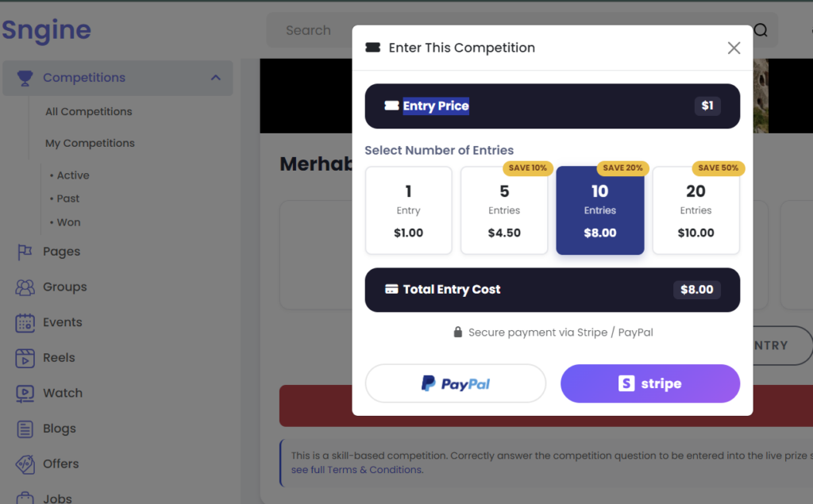Viewport: 813px width, 504px height.
Task: Click the Pages flag icon
Action: [25, 252]
